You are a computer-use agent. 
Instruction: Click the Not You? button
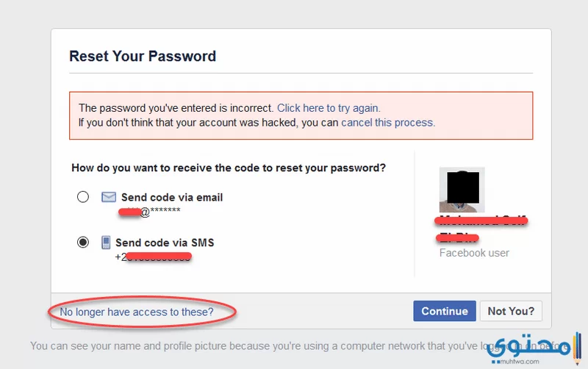pos(511,311)
